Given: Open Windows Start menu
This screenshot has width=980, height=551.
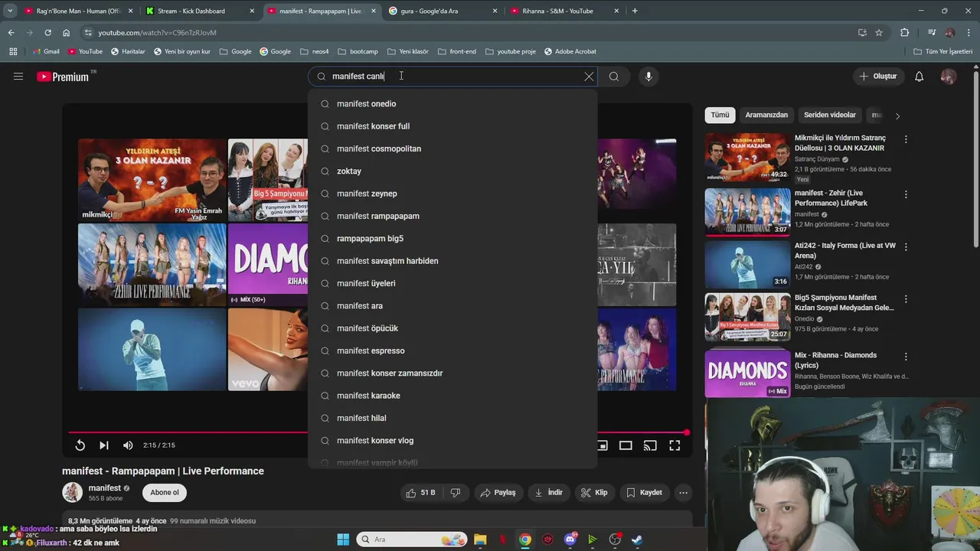Looking at the screenshot, I should click(x=342, y=540).
